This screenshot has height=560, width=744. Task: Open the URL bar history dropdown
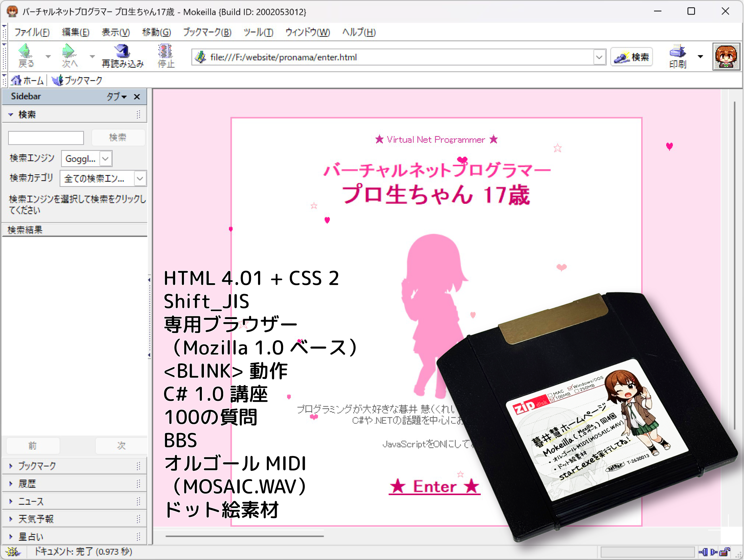(x=599, y=57)
